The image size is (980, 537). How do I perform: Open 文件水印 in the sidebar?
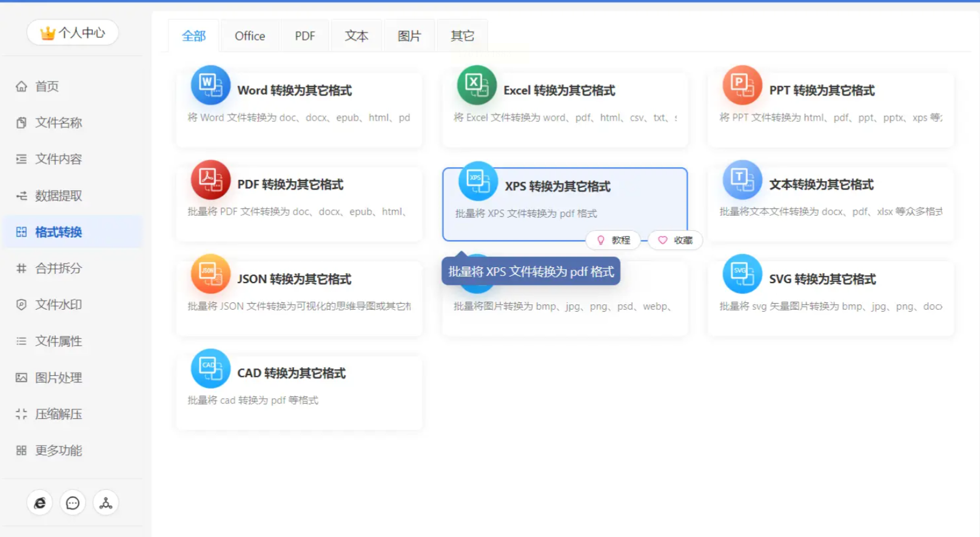(x=58, y=305)
